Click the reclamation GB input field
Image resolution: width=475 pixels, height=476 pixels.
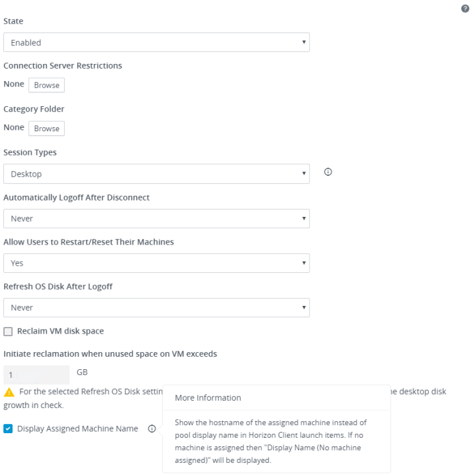tap(36, 374)
